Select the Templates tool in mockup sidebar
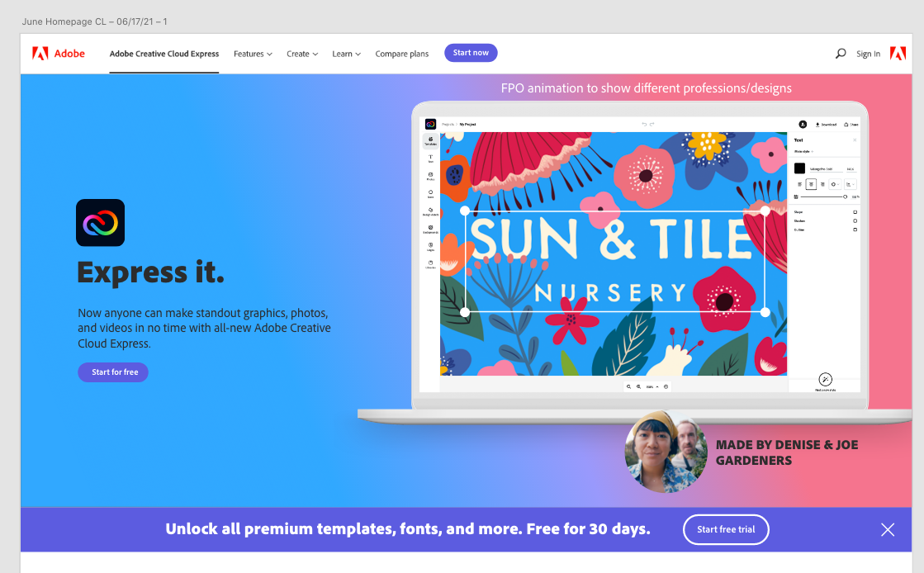The width and height of the screenshot is (924, 573). click(430, 141)
